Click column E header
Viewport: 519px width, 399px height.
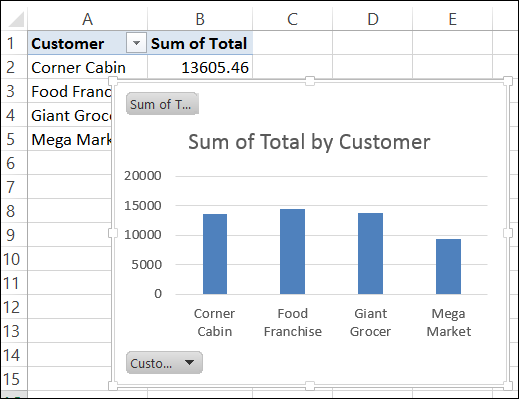point(452,19)
